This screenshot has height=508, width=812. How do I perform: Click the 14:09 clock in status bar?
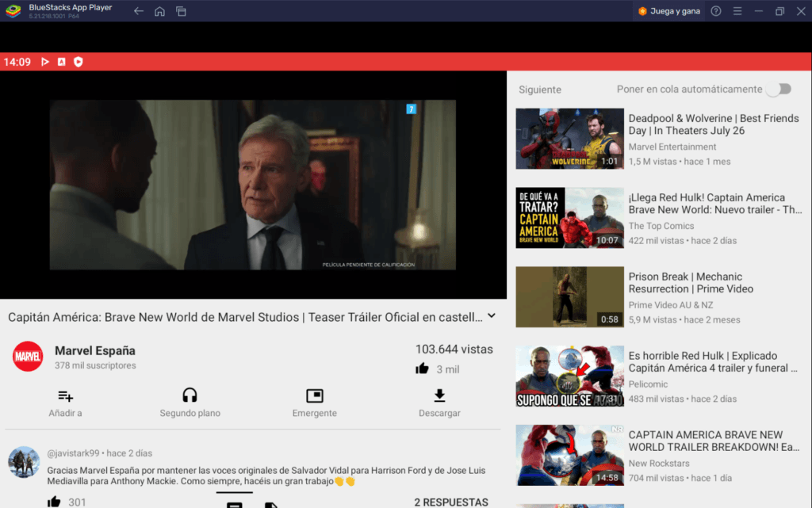17,62
